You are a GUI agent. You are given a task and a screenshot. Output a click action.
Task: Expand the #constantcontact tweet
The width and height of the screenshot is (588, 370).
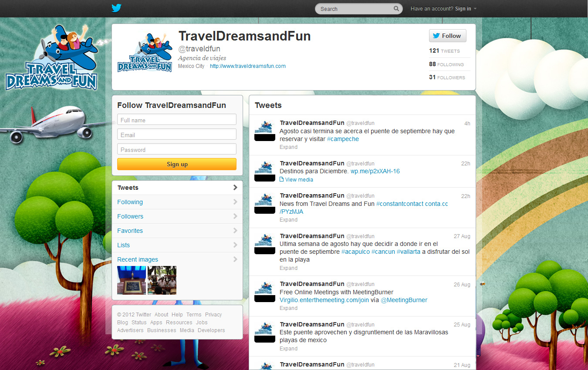(288, 220)
